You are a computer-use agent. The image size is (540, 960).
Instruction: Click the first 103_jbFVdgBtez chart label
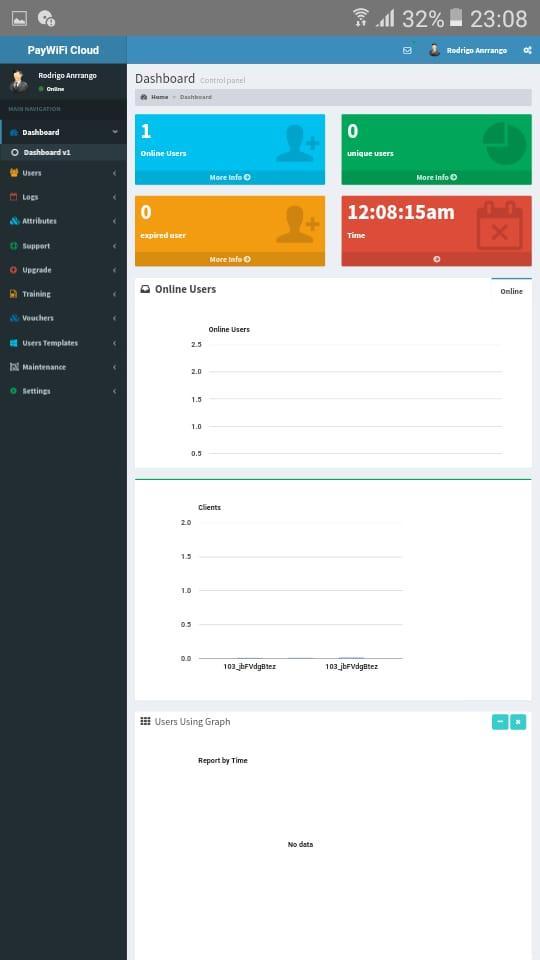(250, 667)
